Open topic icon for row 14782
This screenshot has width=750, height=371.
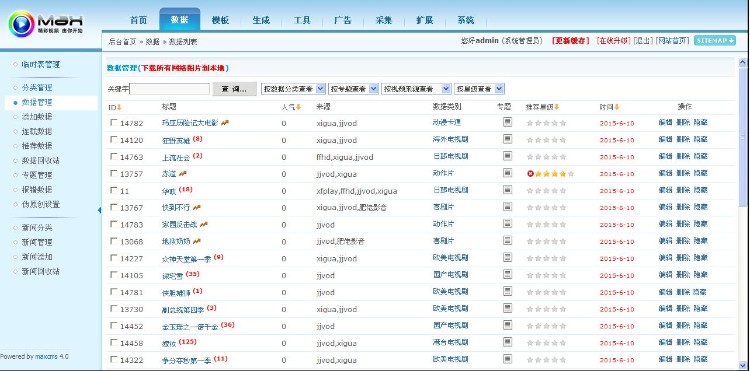pyautogui.click(x=507, y=122)
